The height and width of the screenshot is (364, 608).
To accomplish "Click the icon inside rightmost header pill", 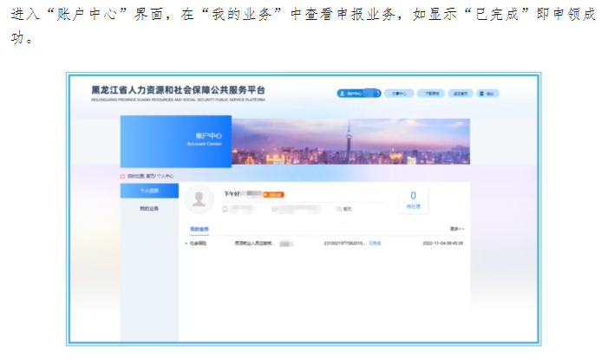I will (x=481, y=94).
